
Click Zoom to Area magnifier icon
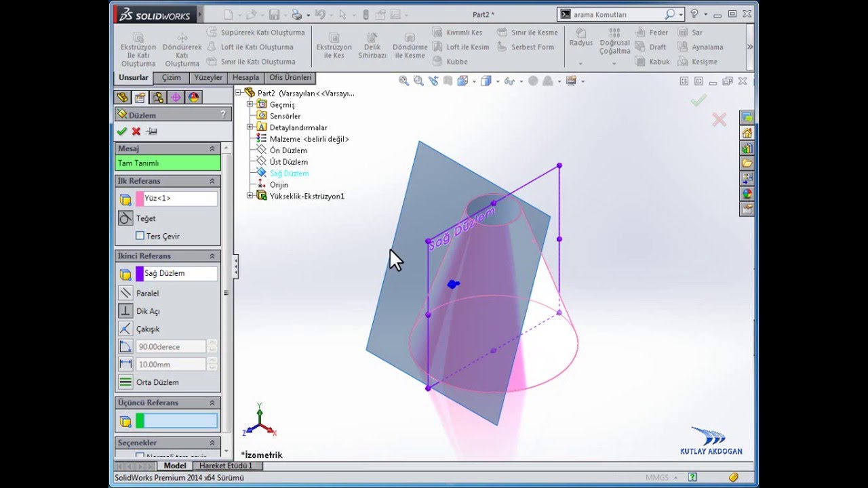pyautogui.click(x=418, y=81)
